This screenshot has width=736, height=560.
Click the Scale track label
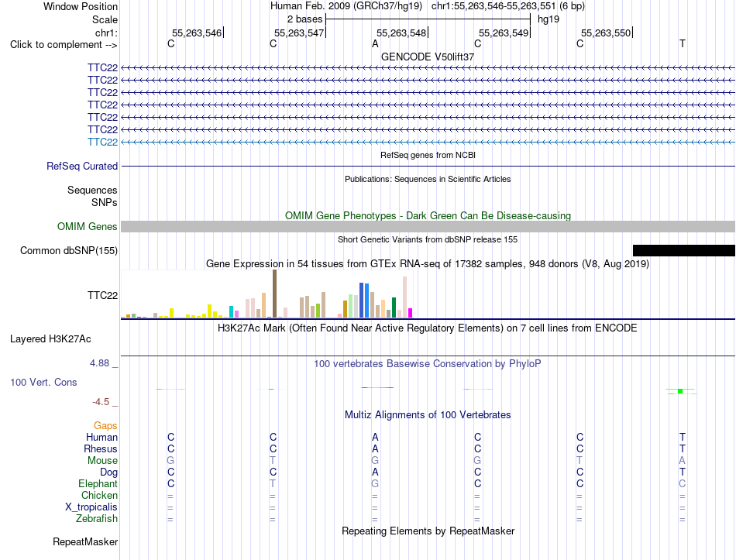pyautogui.click(x=105, y=19)
